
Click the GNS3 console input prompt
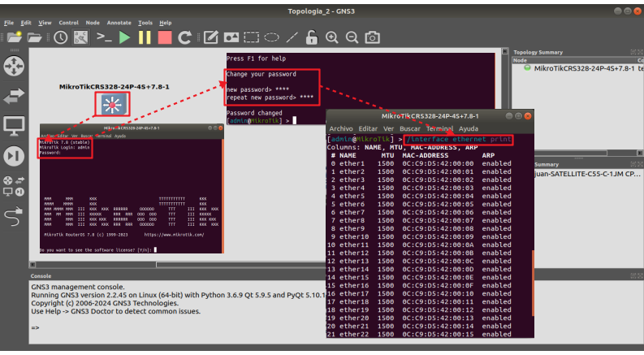35,327
